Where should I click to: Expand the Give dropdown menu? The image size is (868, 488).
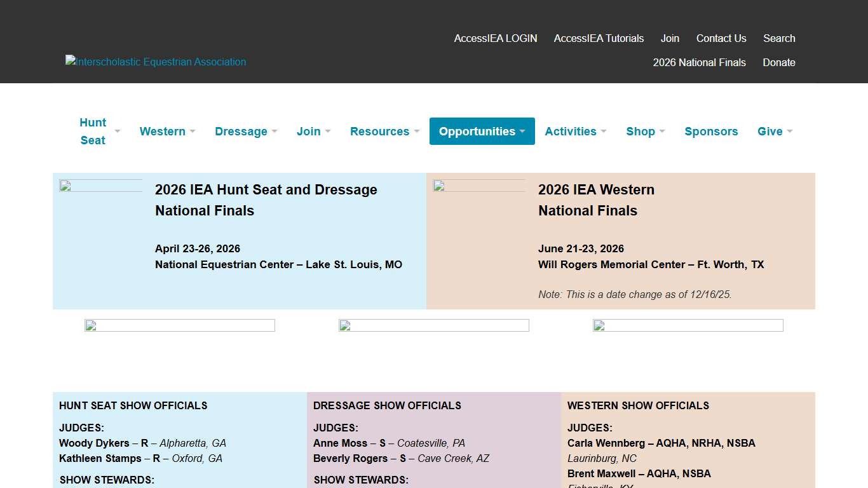tap(775, 132)
